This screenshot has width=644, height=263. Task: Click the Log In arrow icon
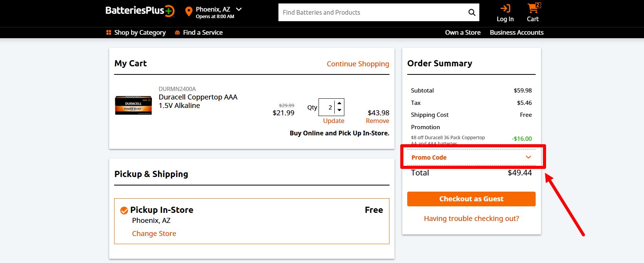[x=505, y=8]
